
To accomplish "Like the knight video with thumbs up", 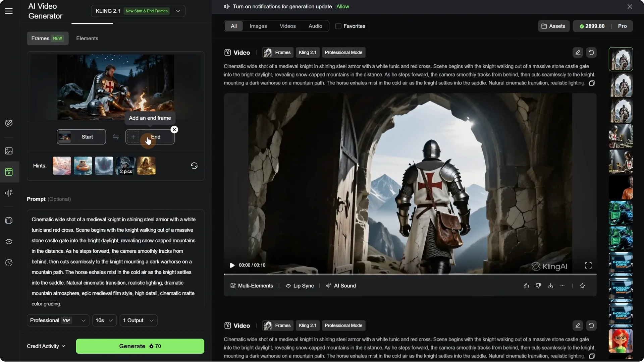I will (x=526, y=286).
